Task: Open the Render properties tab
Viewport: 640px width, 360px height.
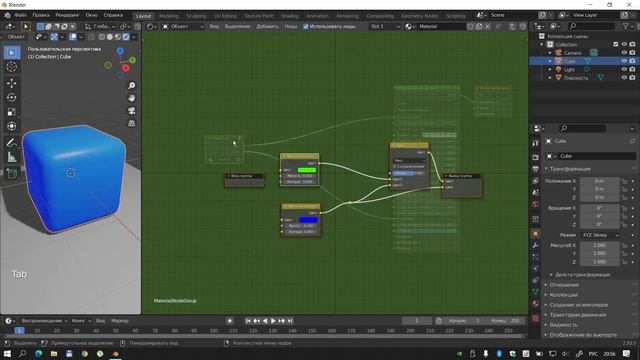Action: click(536, 158)
